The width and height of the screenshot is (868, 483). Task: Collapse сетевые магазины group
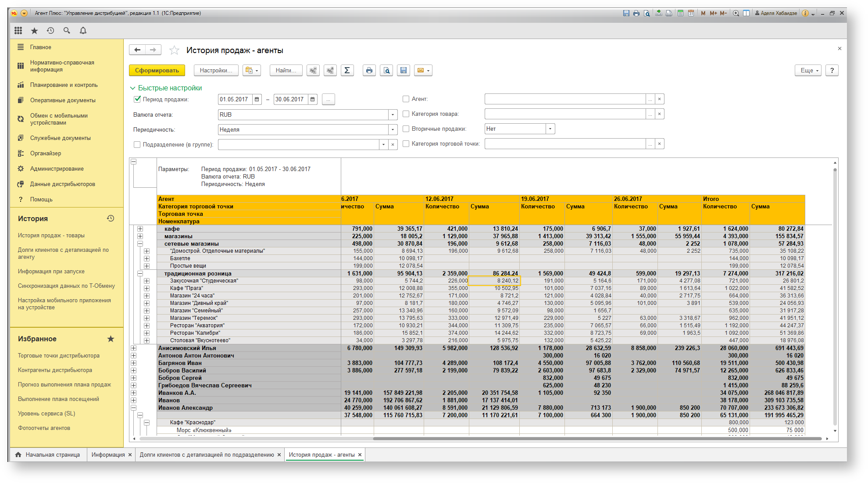140,244
